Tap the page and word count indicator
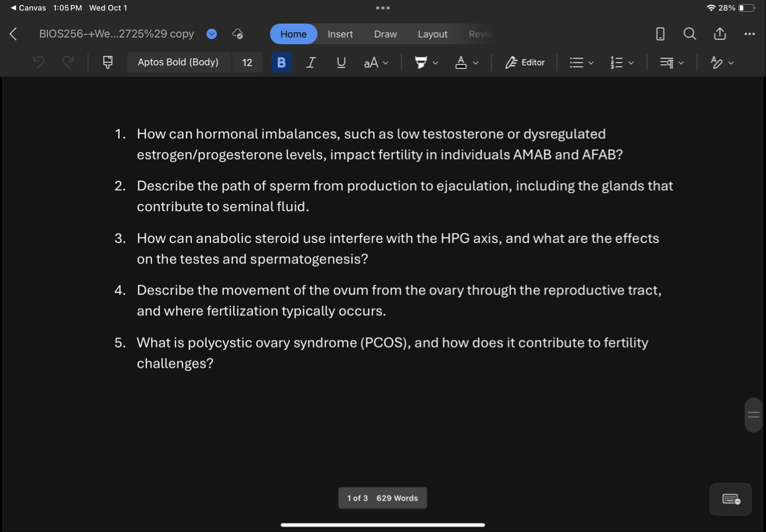Image resolution: width=766 pixels, height=532 pixels. coord(383,498)
